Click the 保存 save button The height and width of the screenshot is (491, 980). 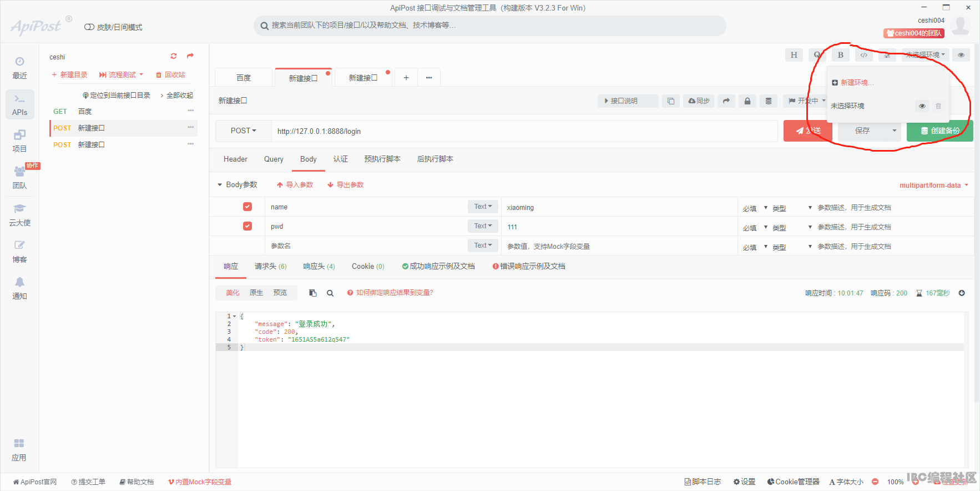pos(862,131)
